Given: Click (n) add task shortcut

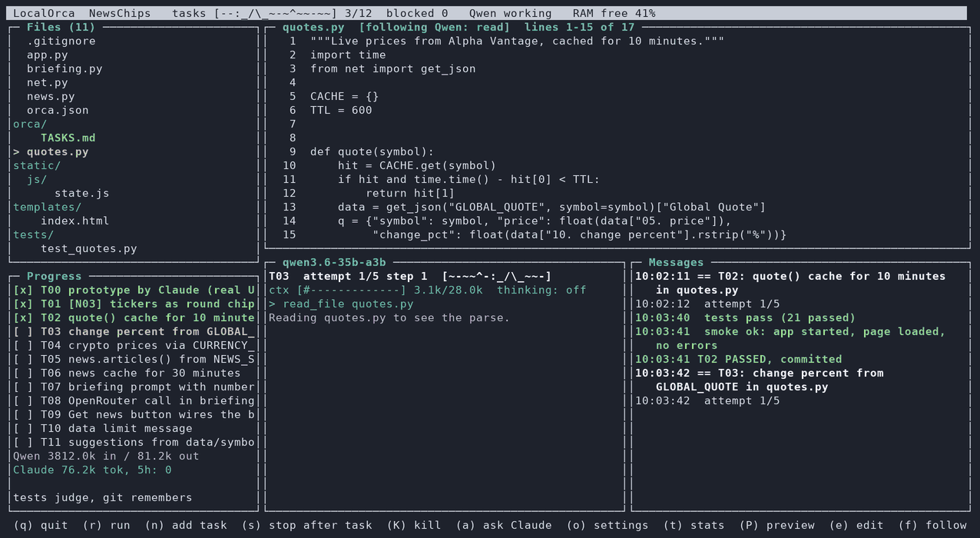Looking at the screenshot, I should tap(186, 525).
